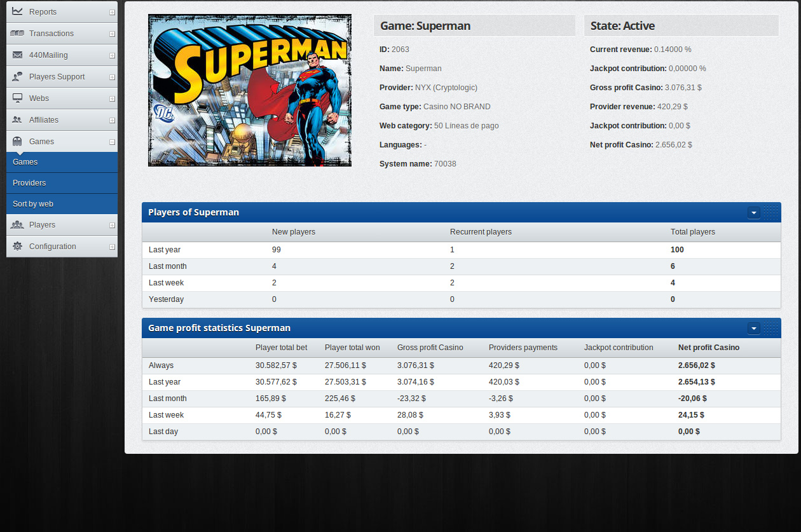
Task: Click the Webs monitor icon
Action: point(17,98)
